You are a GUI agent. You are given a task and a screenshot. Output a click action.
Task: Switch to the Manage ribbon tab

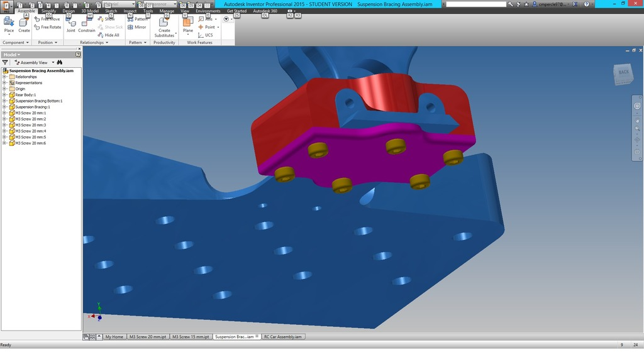pyautogui.click(x=167, y=11)
